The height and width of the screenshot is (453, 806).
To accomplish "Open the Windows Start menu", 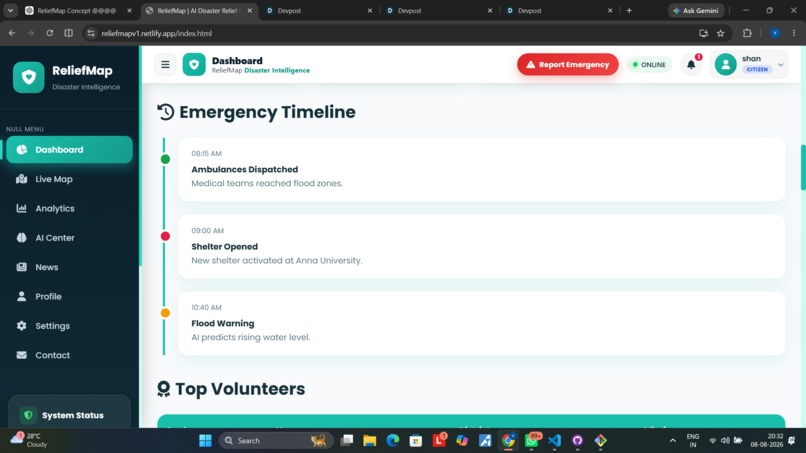I will (205, 441).
